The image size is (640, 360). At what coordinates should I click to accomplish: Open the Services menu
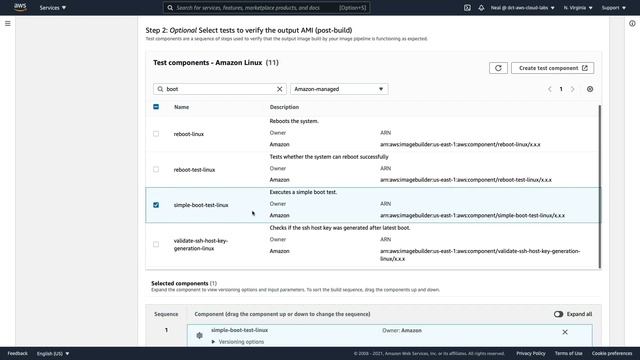point(53,8)
